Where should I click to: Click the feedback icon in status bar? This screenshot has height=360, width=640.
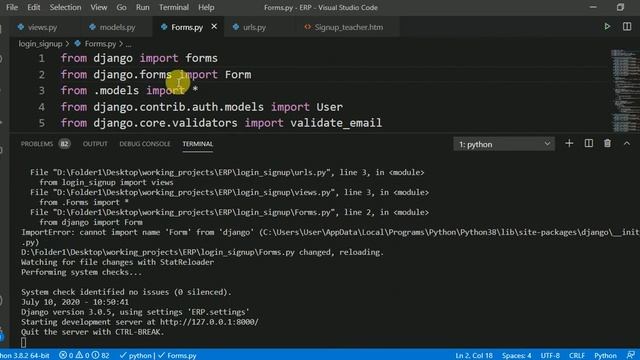pos(631,355)
